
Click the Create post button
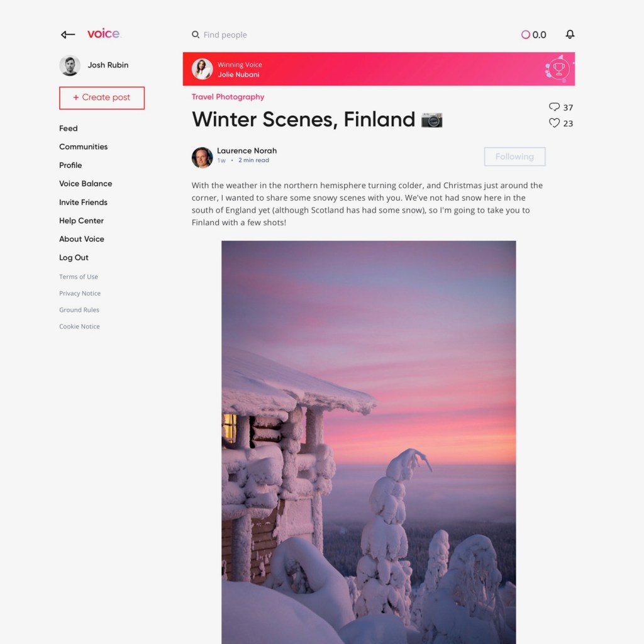click(102, 97)
